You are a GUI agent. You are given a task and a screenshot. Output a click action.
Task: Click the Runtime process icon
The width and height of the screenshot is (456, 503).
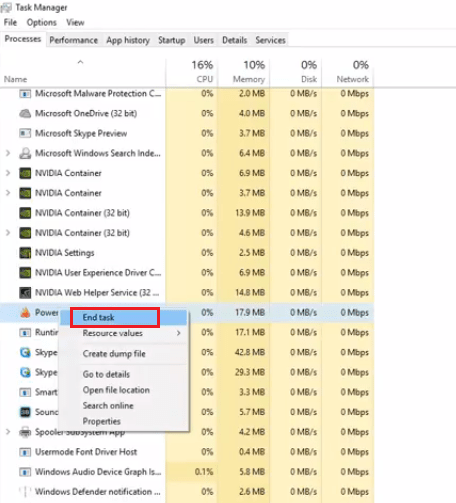point(25,333)
